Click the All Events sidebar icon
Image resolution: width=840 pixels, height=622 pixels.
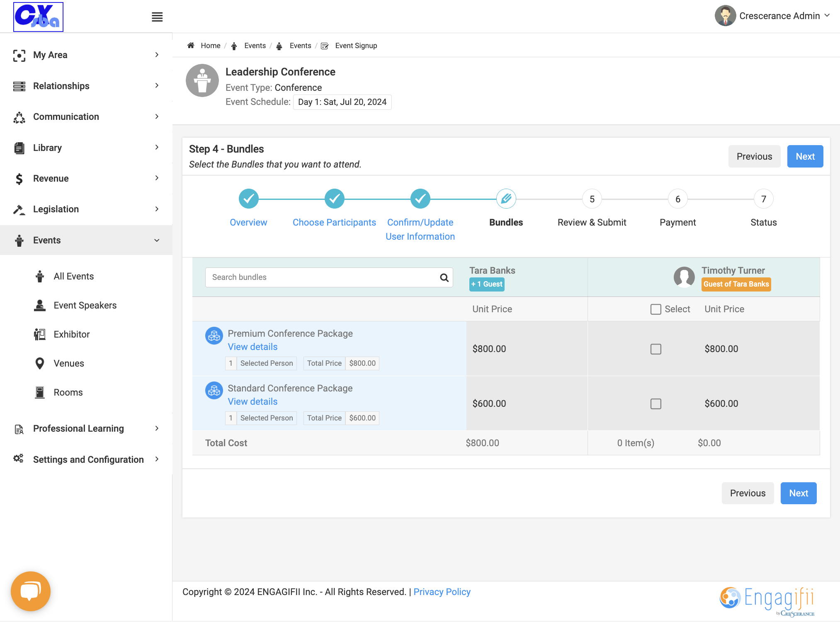point(40,276)
